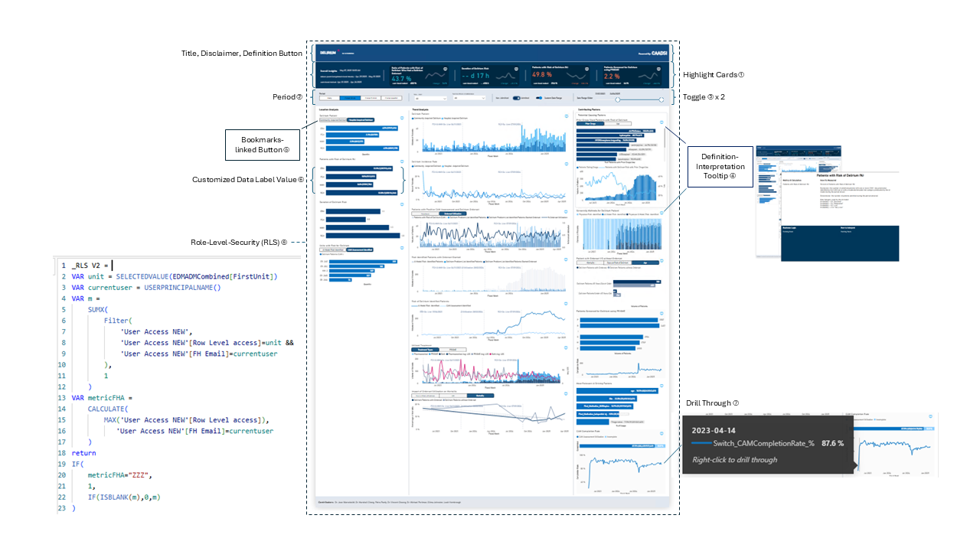
Task: Toggle the Custom Date Range switch
Action: pos(539,98)
